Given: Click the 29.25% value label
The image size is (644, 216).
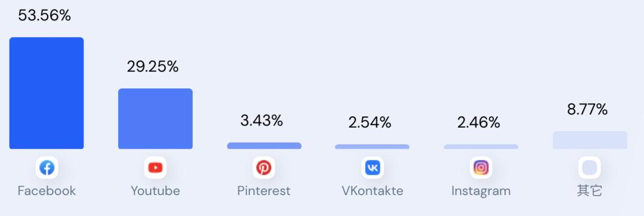Looking at the screenshot, I should coord(153,66).
